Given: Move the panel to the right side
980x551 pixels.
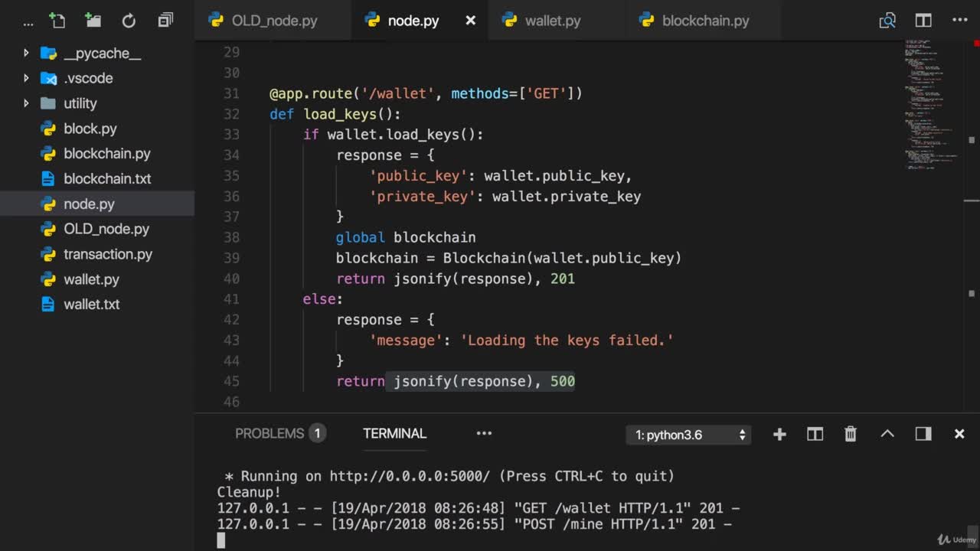Looking at the screenshot, I should [x=923, y=434].
